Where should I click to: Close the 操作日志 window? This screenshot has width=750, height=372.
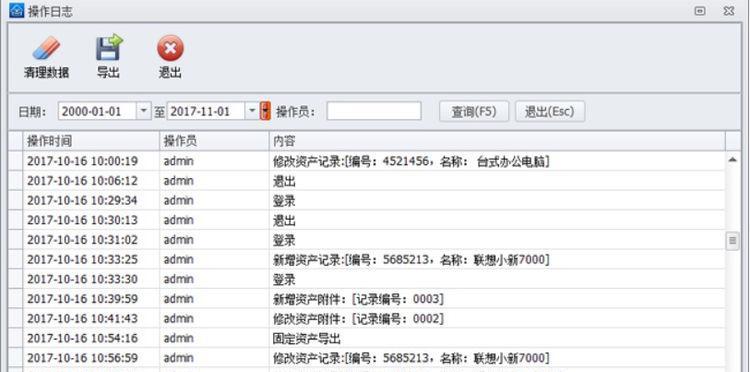[729, 11]
